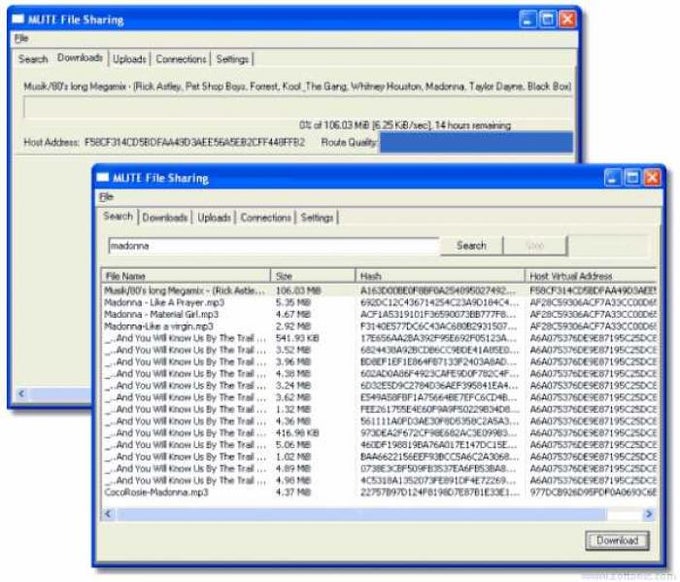Open File menu in front MUTE window
Screen dimensions: 680x582
coord(106,197)
